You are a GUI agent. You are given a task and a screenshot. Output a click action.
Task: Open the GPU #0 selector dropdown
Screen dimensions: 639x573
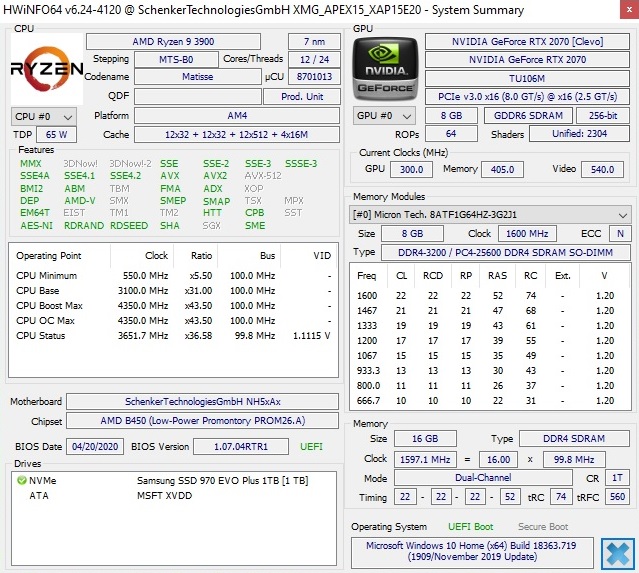[x=384, y=116]
